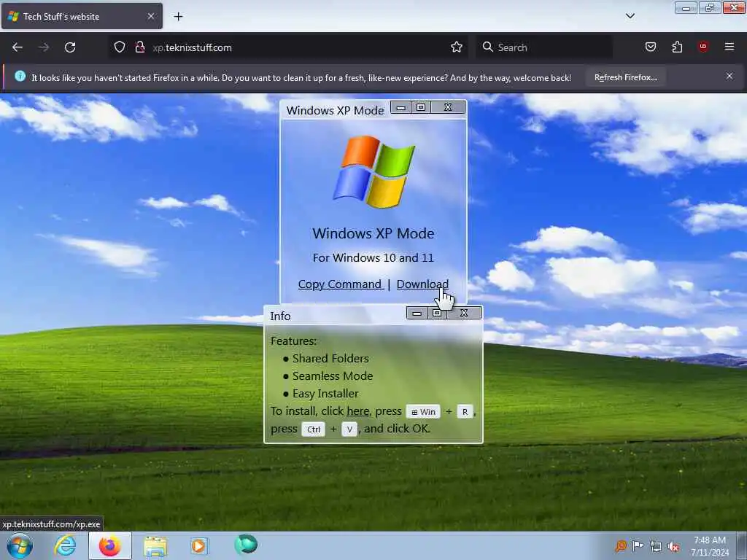Launch Internet Explorer from the taskbar
747x560 pixels.
pyautogui.click(x=65, y=545)
